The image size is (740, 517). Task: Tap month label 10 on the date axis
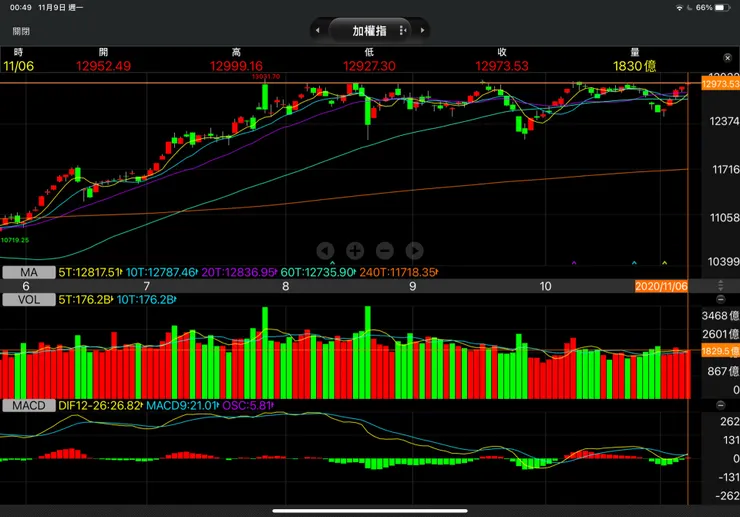pos(545,286)
